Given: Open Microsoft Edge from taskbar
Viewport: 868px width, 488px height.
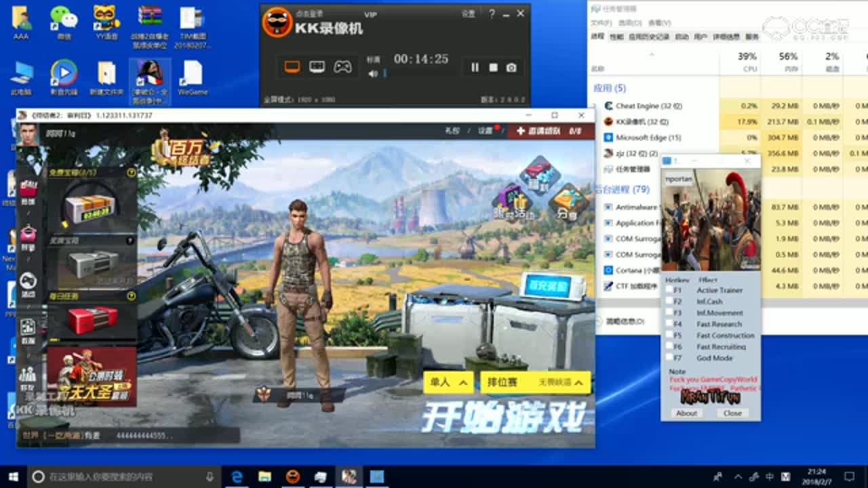Looking at the screenshot, I should click(237, 476).
